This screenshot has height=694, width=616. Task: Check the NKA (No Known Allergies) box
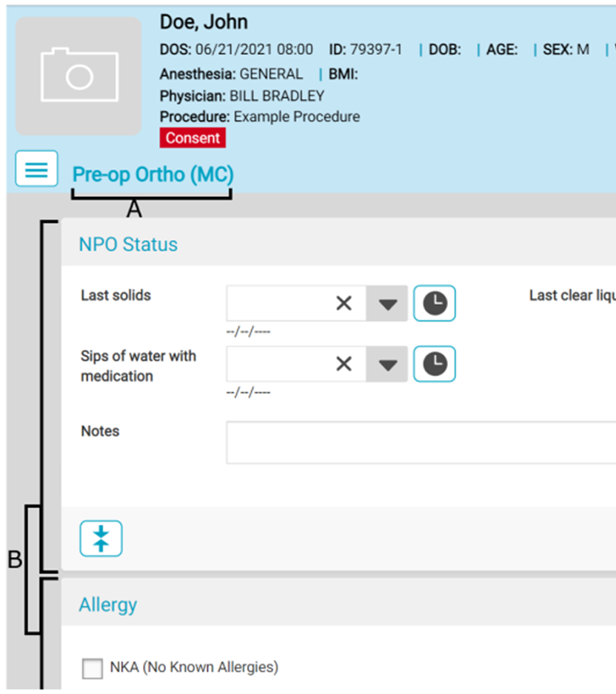pyautogui.click(x=93, y=669)
